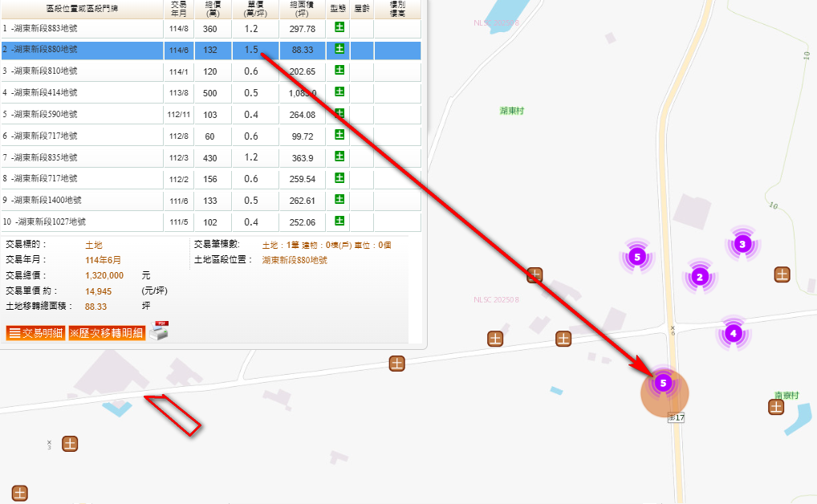817x504 pixels.
Task: Click brown land marker beside 南寮村 label
Action: point(776,407)
